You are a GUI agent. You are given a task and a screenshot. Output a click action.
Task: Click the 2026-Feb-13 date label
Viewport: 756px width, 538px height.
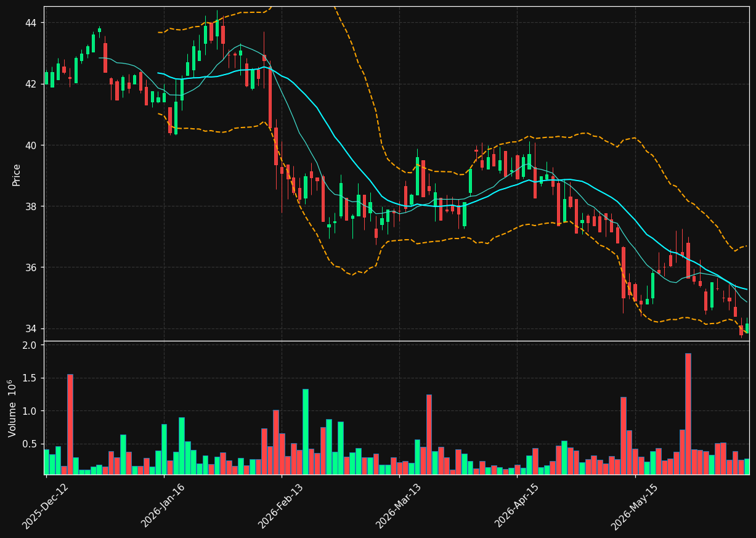coord(280,506)
